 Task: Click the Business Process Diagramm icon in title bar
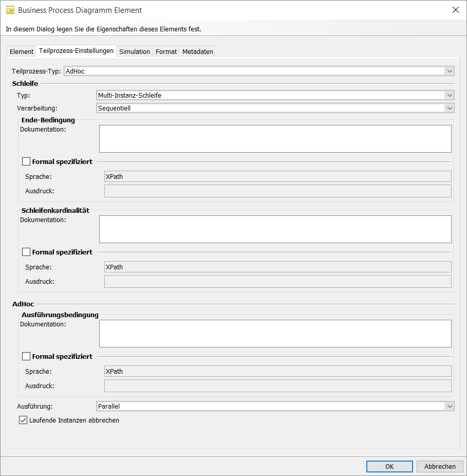[x=10, y=10]
